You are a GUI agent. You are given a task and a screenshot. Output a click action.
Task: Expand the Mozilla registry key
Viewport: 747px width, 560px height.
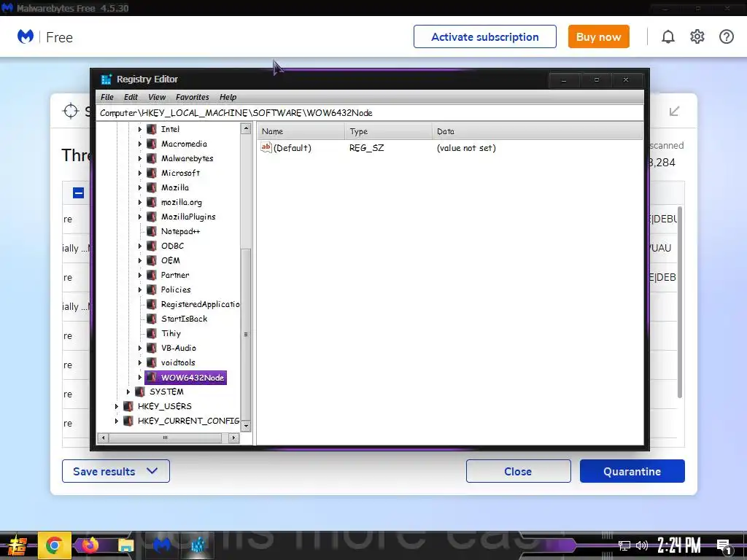(x=139, y=187)
